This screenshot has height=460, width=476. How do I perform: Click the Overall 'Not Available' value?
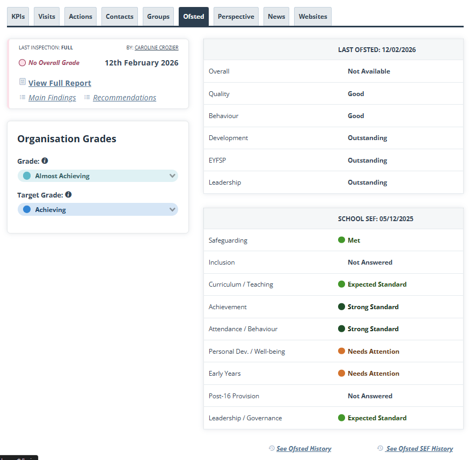(369, 71)
